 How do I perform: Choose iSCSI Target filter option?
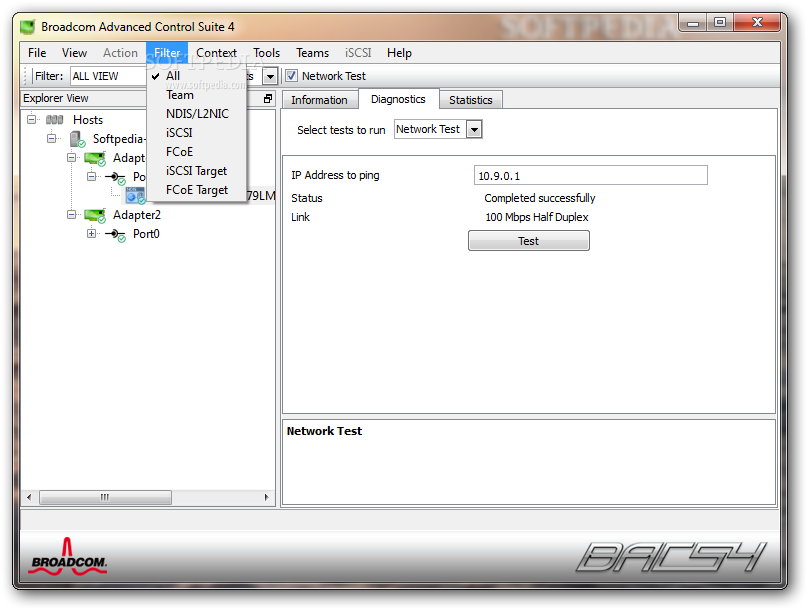196,171
